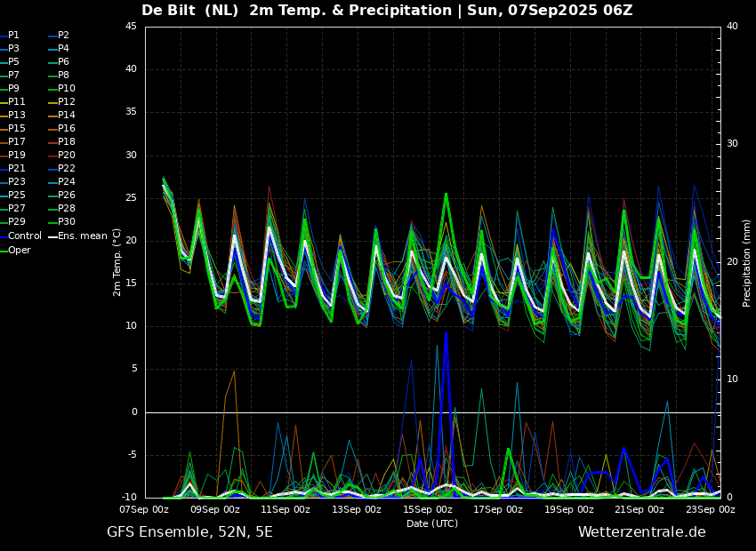Click the GFS Ensemble, 52N, 5E caption
Image resolution: width=756 pixels, height=551 pixels.
(x=189, y=532)
